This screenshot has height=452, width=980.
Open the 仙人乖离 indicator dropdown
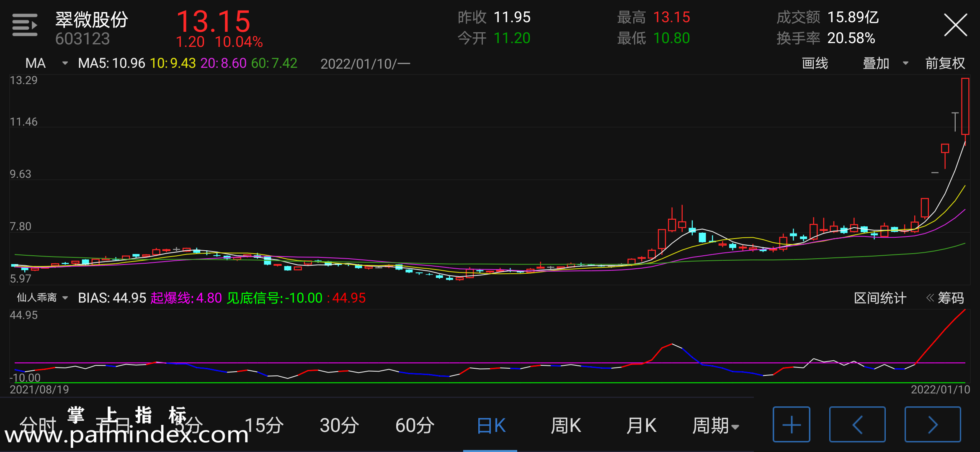point(42,298)
